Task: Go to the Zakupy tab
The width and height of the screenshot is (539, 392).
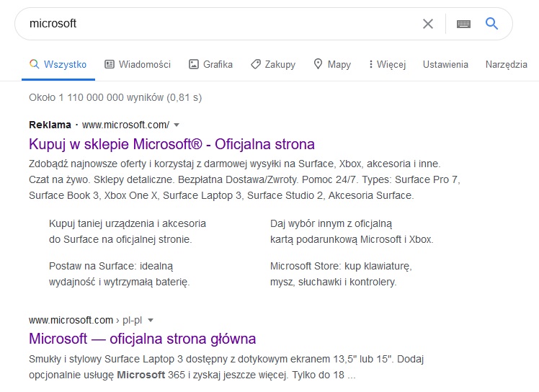Action: 273,64
